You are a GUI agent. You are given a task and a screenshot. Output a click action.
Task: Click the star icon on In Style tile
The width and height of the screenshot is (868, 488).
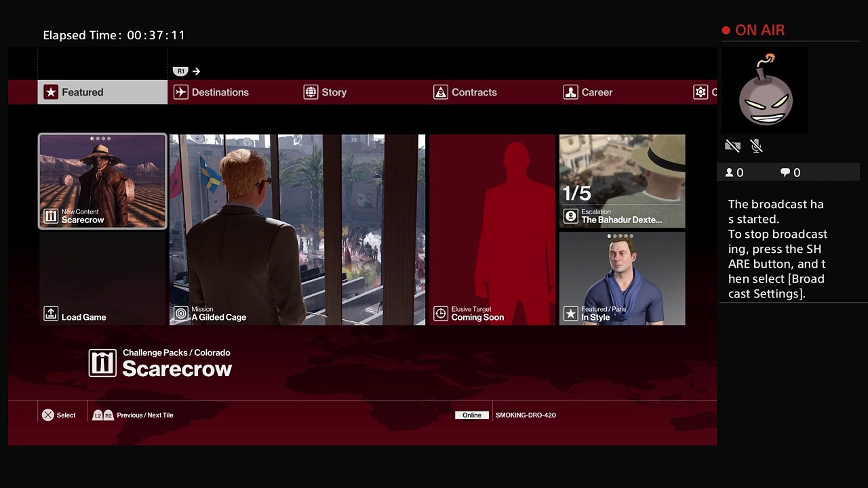click(571, 313)
